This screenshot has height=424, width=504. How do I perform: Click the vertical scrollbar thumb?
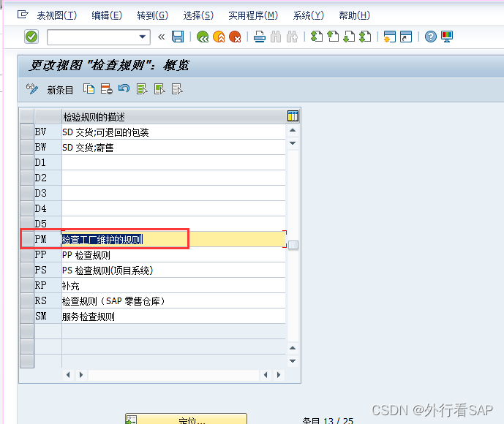click(x=293, y=245)
